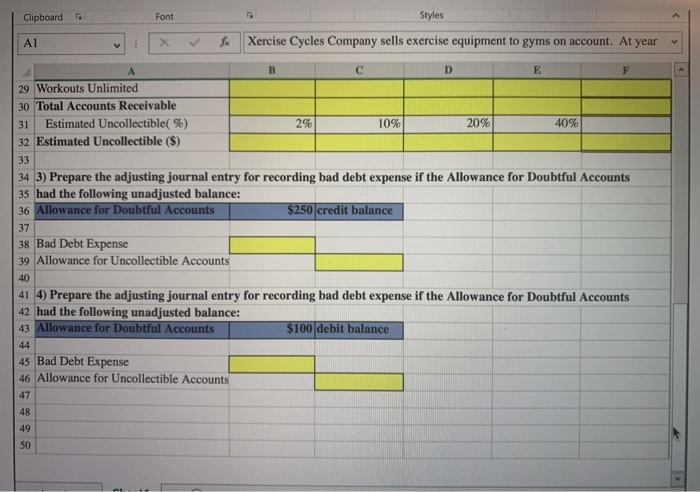700x492 pixels.
Task: Click the $100 cell
Action: pos(272,329)
